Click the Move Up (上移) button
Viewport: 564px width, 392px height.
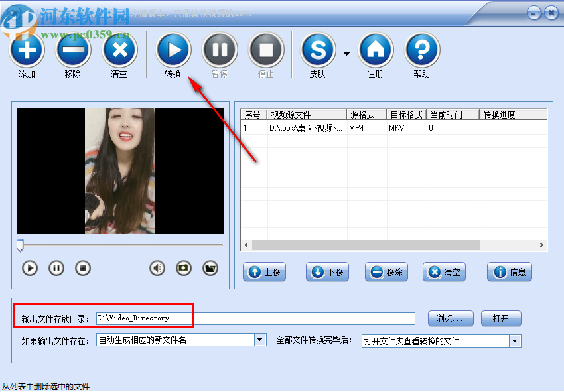pyautogui.click(x=264, y=272)
